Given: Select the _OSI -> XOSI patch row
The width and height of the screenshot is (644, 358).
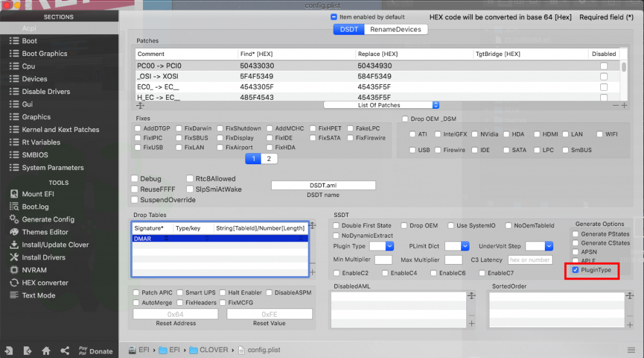Looking at the screenshot, I should (x=377, y=77).
